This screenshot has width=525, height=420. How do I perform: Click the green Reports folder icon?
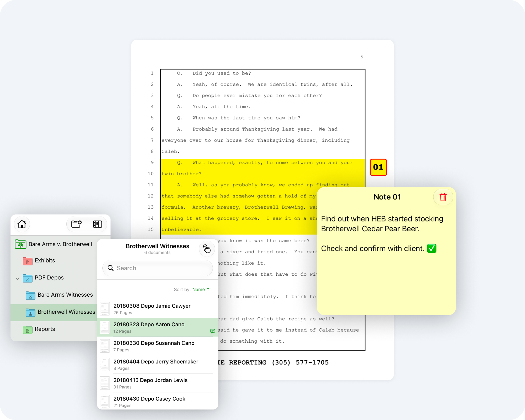[28, 329]
